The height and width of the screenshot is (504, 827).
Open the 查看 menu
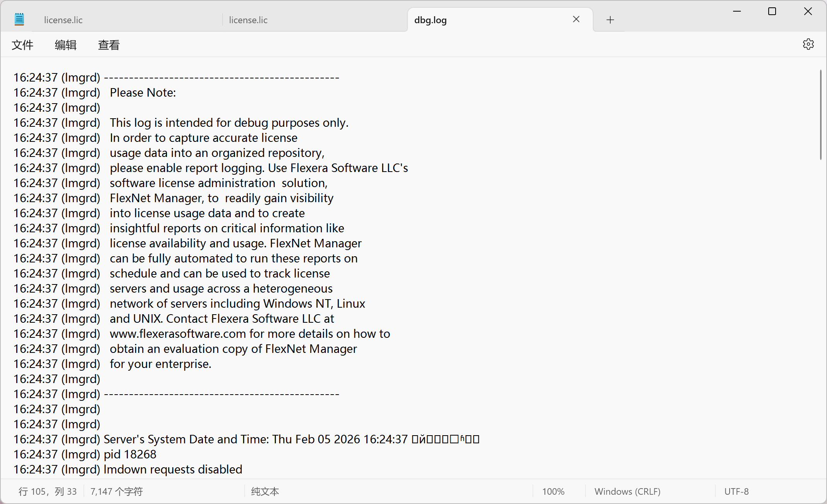click(109, 45)
